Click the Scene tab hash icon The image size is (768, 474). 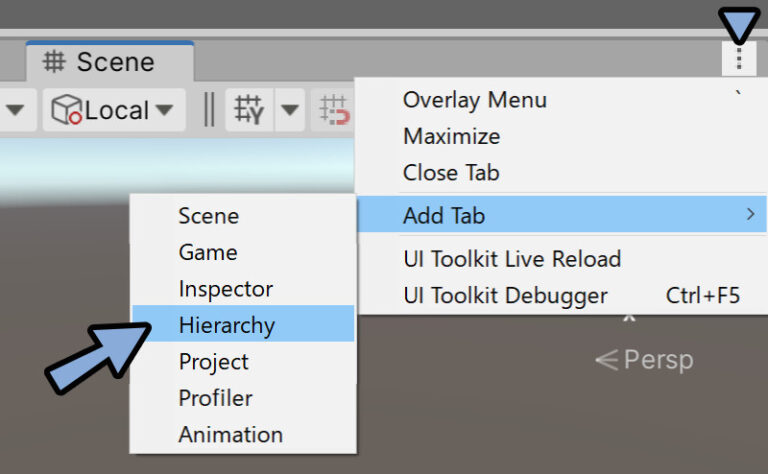click(x=56, y=62)
